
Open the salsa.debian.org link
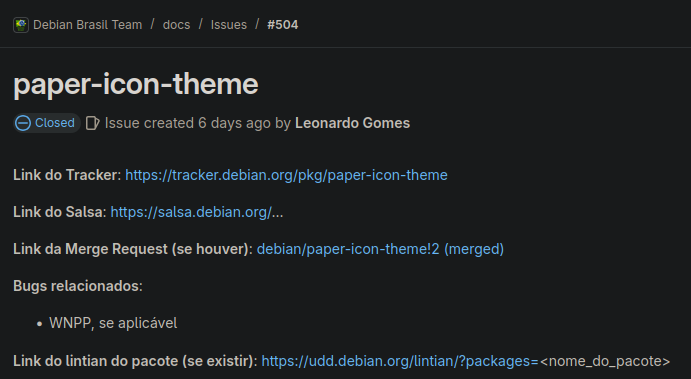tap(197, 212)
